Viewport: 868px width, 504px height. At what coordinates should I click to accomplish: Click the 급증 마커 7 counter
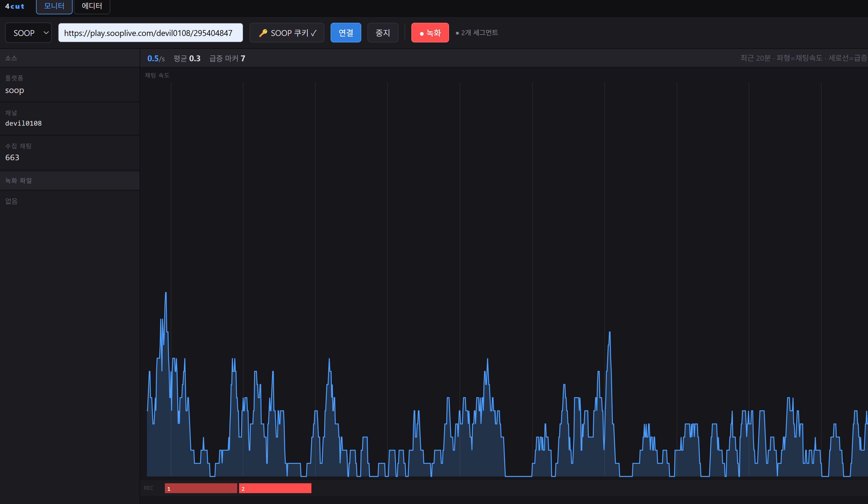coord(227,58)
